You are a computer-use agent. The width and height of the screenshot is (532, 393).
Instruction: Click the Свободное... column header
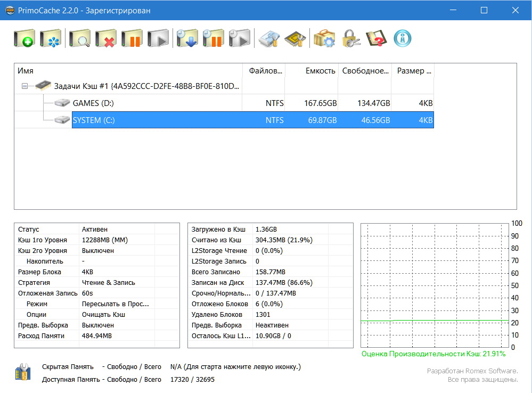pyautogui.click(x=365, y=71)
